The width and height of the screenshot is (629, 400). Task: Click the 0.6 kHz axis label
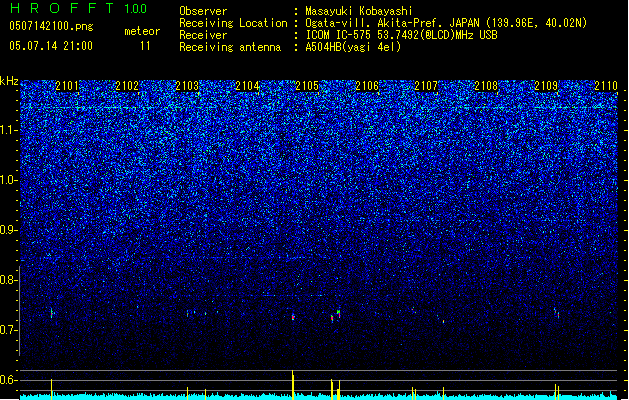(x=9, y=380)
